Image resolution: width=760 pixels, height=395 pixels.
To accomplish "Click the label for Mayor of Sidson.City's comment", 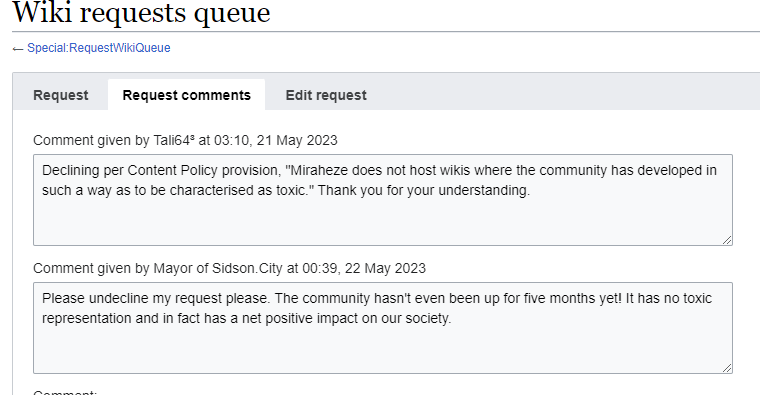I will 229,269.
